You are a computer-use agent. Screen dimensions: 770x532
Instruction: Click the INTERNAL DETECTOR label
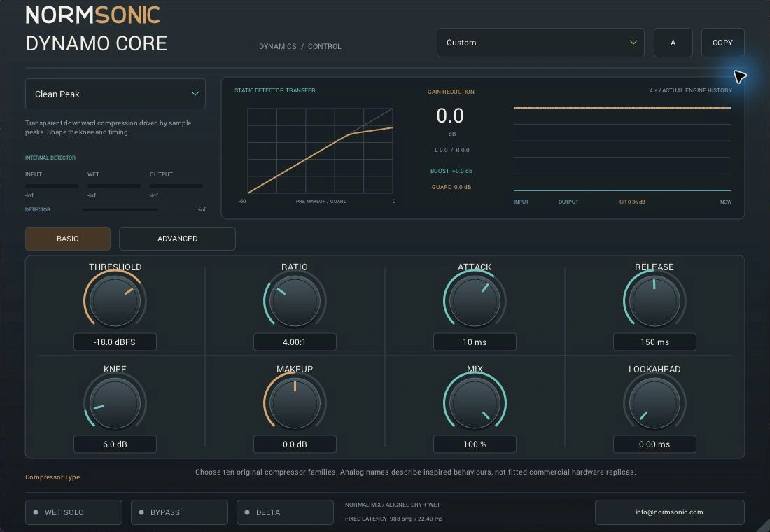click(x=50, y=157)
